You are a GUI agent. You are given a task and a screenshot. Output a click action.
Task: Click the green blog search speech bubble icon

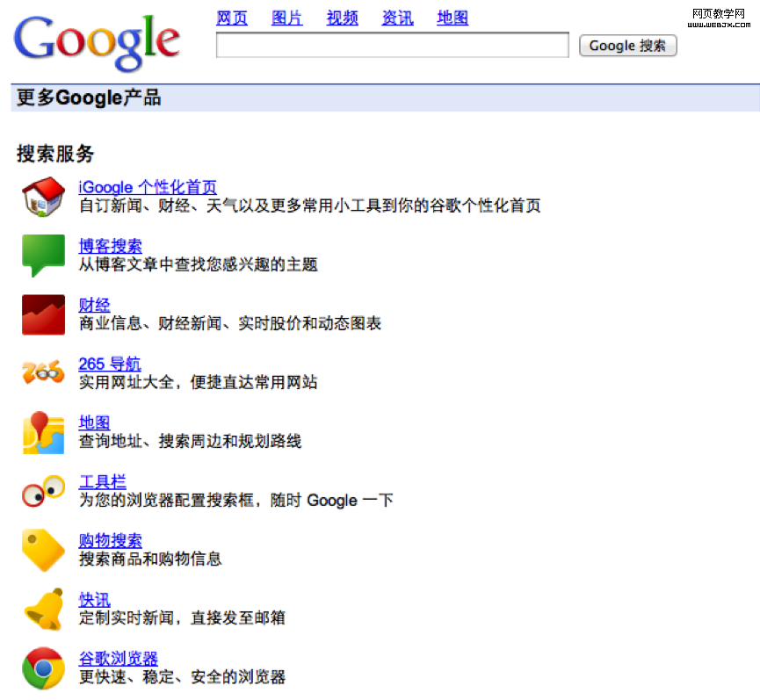point(43,255)
